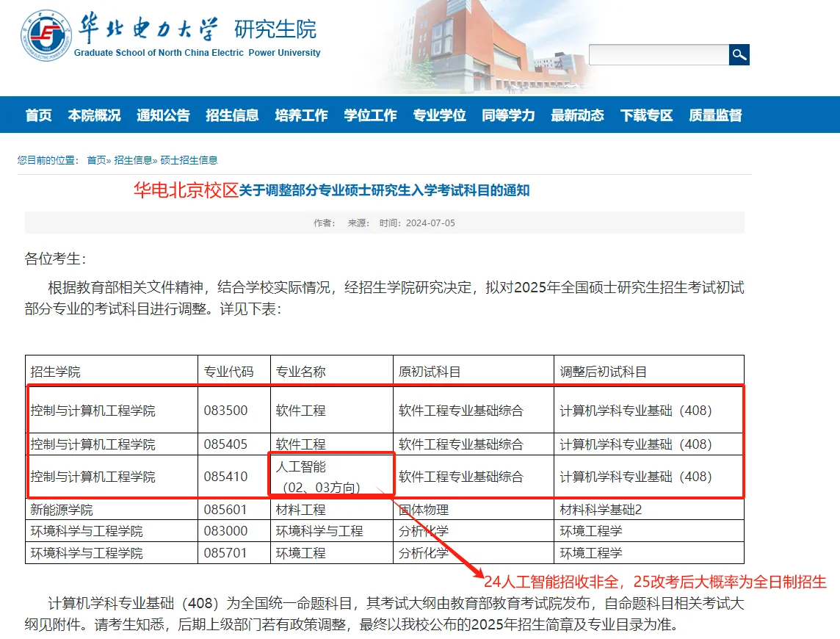The width and height of the screenshot is (840, 639).
Task: Click the 专业名称 column header
Action: pos(332,372)
